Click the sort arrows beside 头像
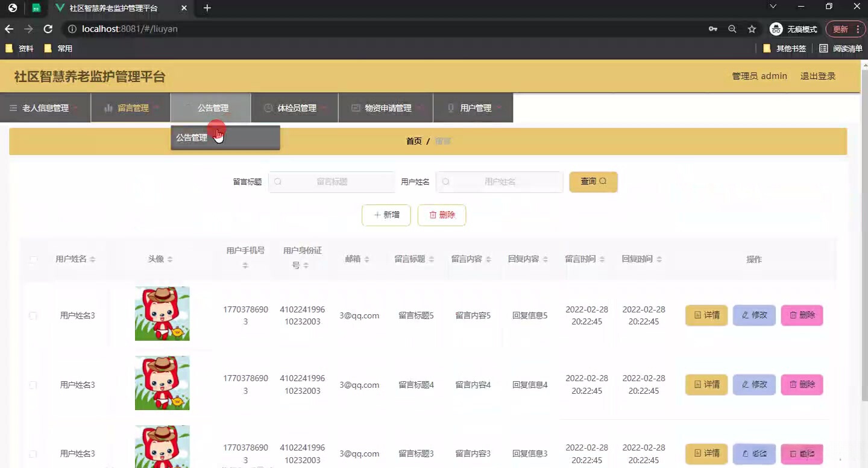Image resolution: width=868 pixels, height=468 pixels. point(170,259)
